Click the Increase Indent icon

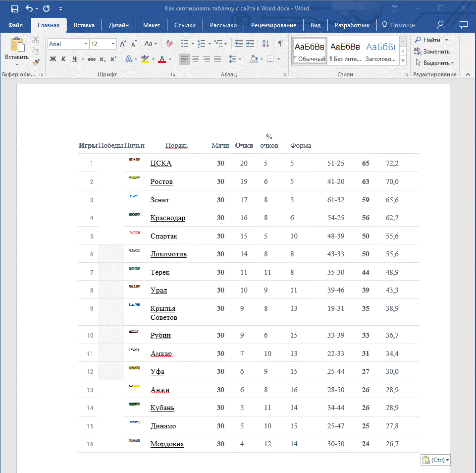(x=250, y=44)
